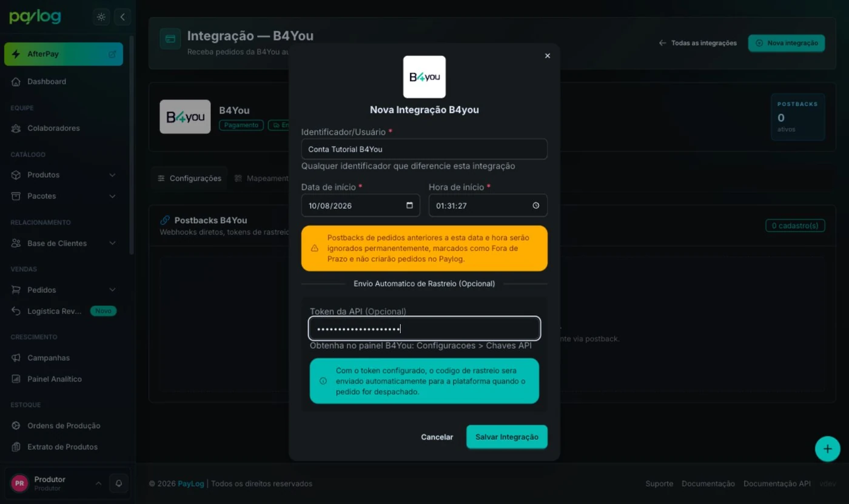
Task: Open the Colaboradores menu label
Action: click(x=53, y=128)
